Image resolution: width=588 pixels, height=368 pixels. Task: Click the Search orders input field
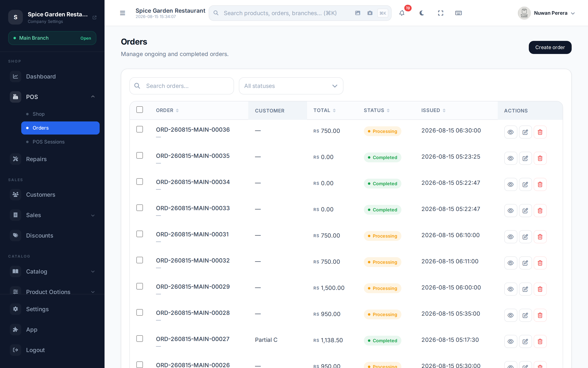(182, 86)
